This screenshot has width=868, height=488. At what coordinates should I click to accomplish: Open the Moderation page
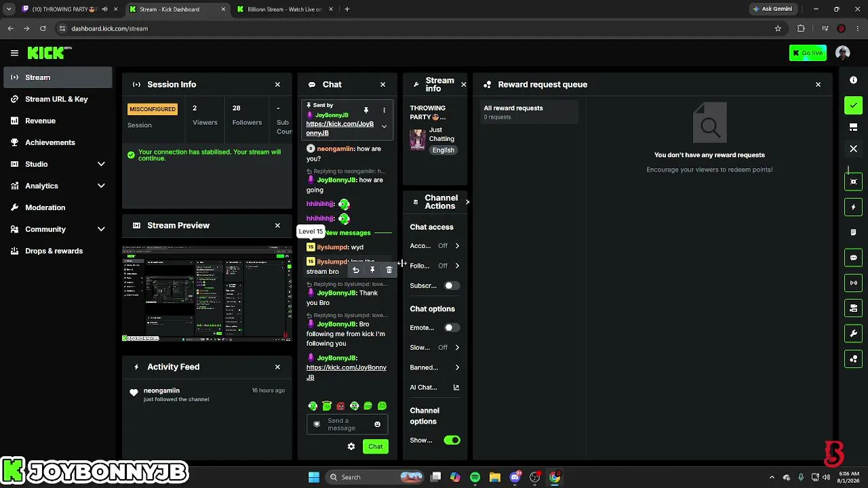pyautogui.click(x=58, y=207)
